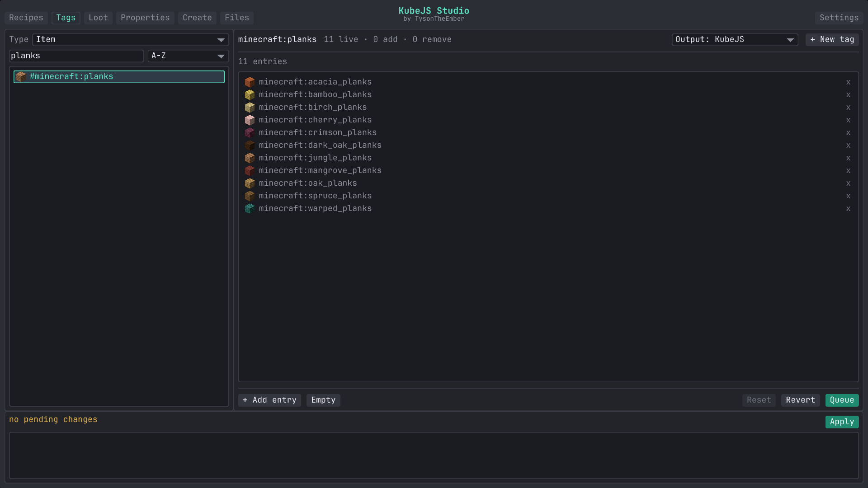868x488 pixels.
Task: Select the minecraft:bamboo_planks entry text
Action: (315, 94)
